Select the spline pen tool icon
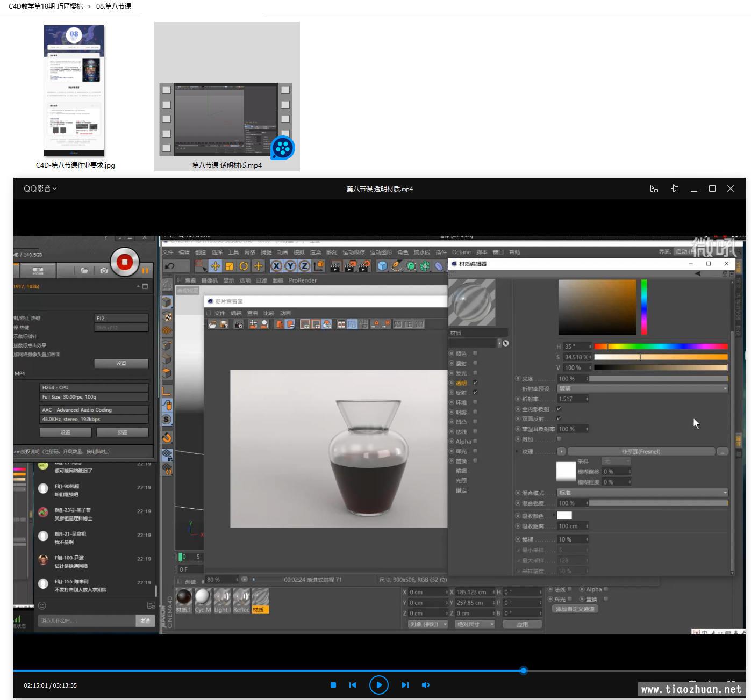751x700 pixels. click(397, 266)
